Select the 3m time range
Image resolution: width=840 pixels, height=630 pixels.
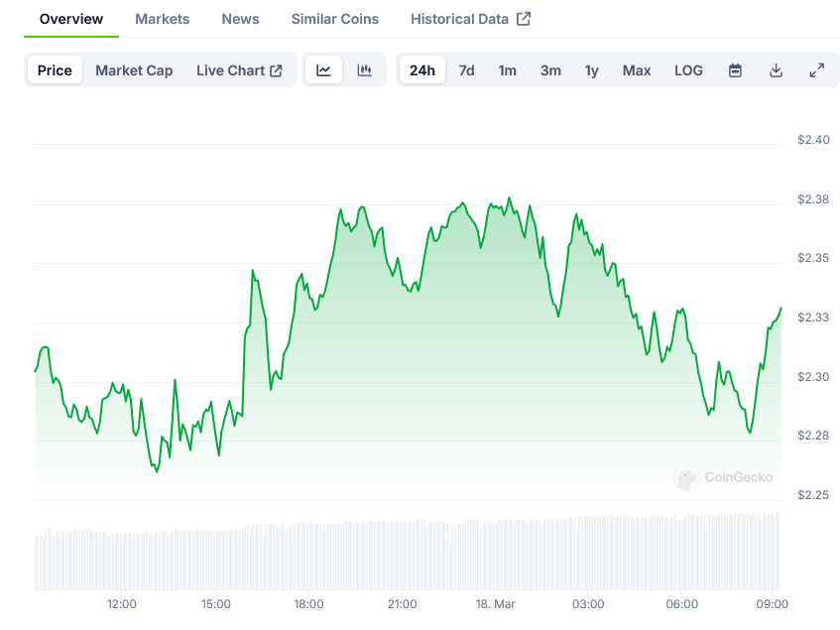tap(550, 70)
